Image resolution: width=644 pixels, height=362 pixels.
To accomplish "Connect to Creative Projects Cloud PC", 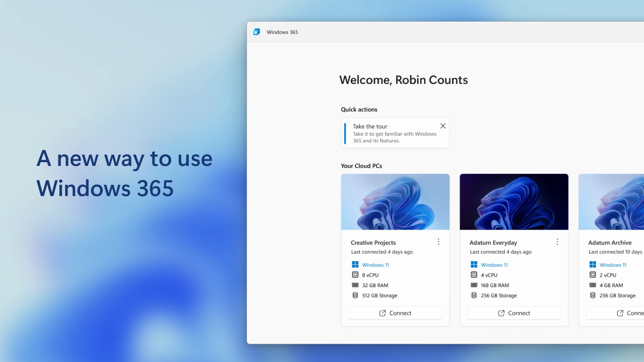I will (x=395, y=313).
